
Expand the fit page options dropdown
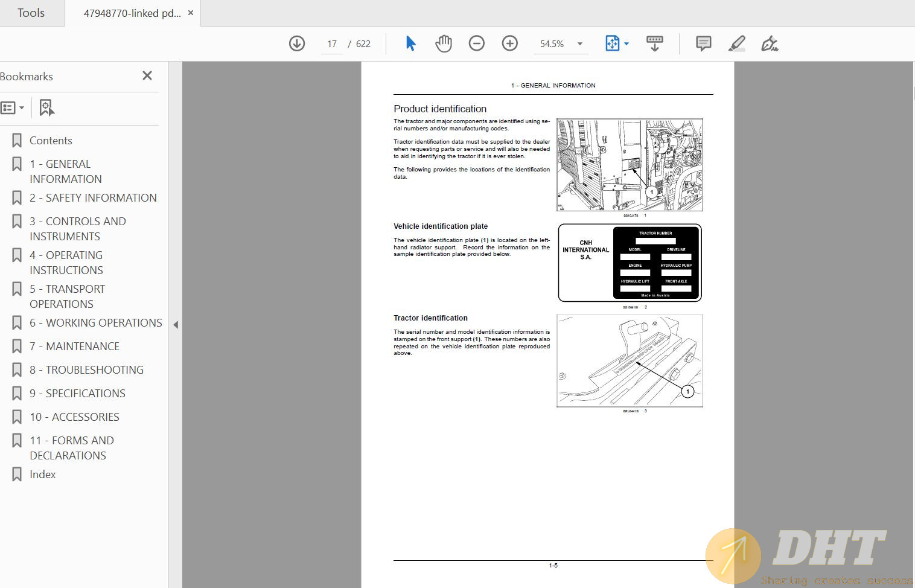coord(626,43)
